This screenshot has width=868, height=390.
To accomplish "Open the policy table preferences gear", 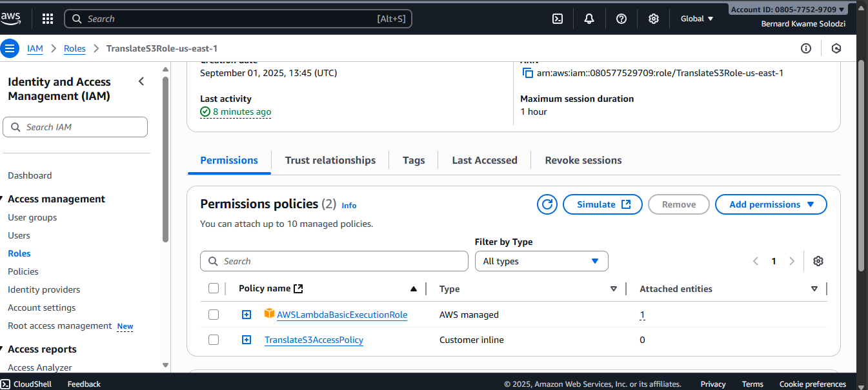I will tap(818, 261).
